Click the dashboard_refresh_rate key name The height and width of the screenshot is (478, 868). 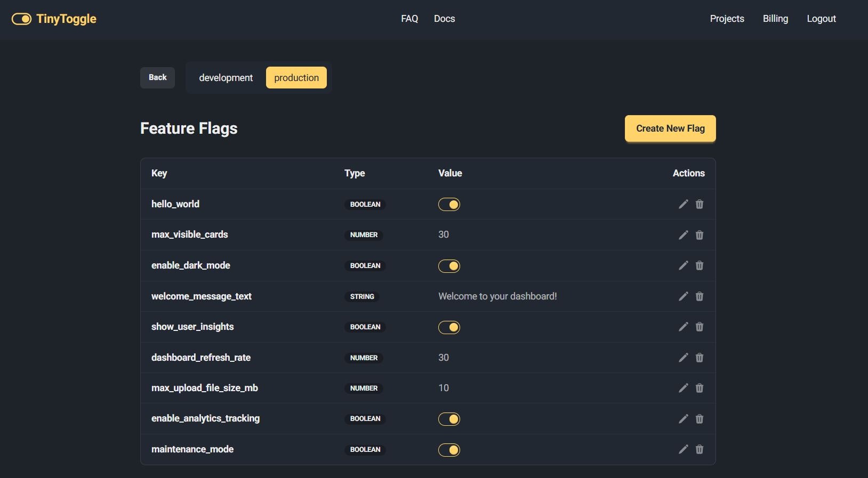(201, 358)
